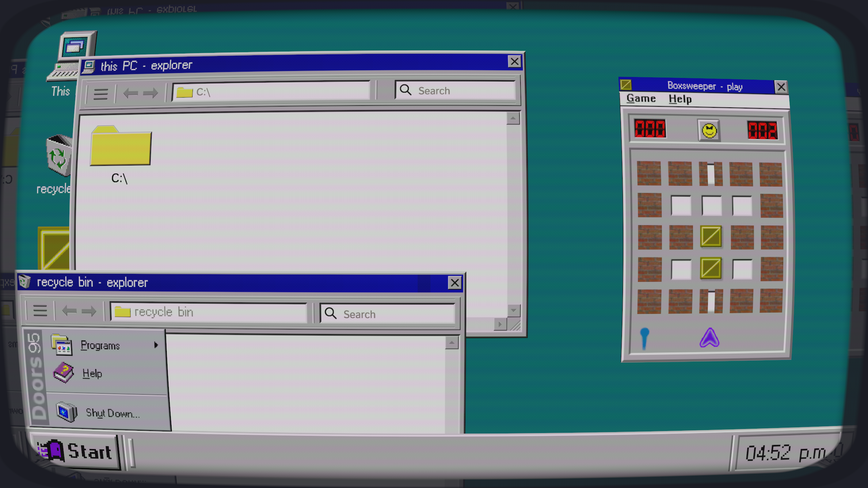The image size is (868, 488).
Task: Click the magnifier icon in this PC search box
Action: [405, 90]
